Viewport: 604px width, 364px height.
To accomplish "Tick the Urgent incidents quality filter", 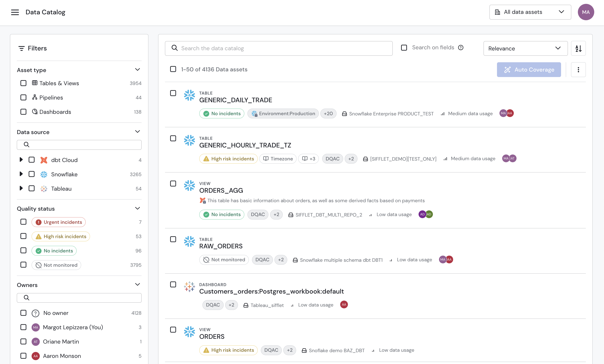I will (x=23, y=222).
